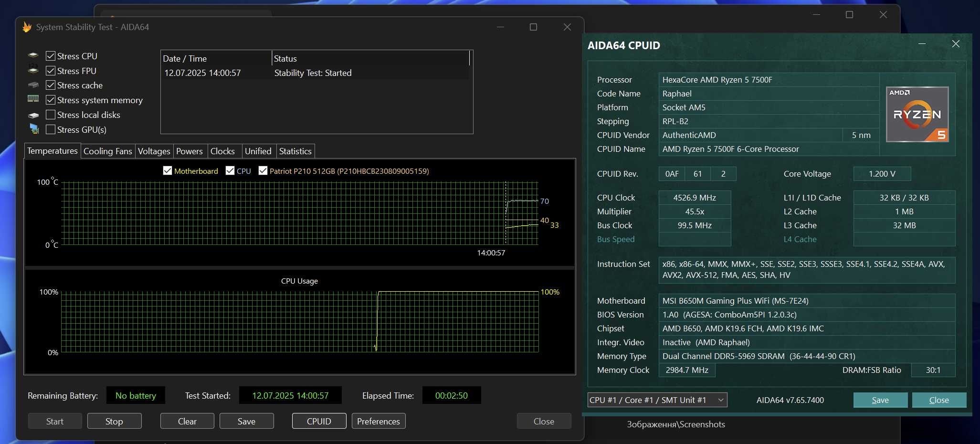This screenshot has width=980, height=444.
Task: Switch to the Cooling Fans tab
Action: (108, 151)
